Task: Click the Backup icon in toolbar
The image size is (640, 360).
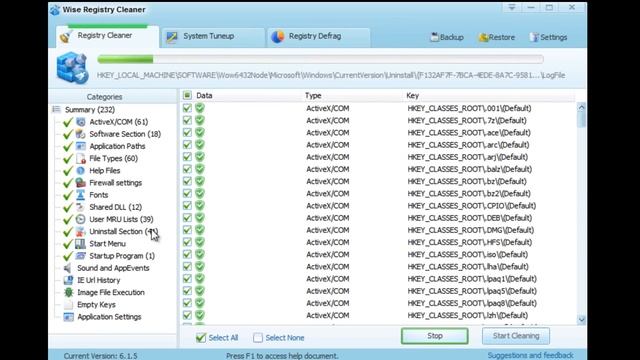Action: click(x=435, y=37)
